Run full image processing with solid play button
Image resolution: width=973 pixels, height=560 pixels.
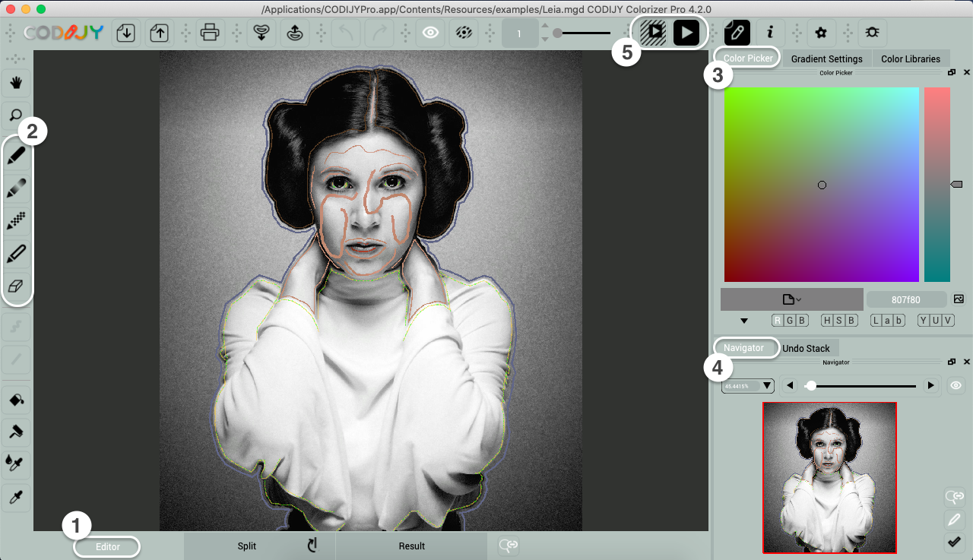[x=686, y=33]
